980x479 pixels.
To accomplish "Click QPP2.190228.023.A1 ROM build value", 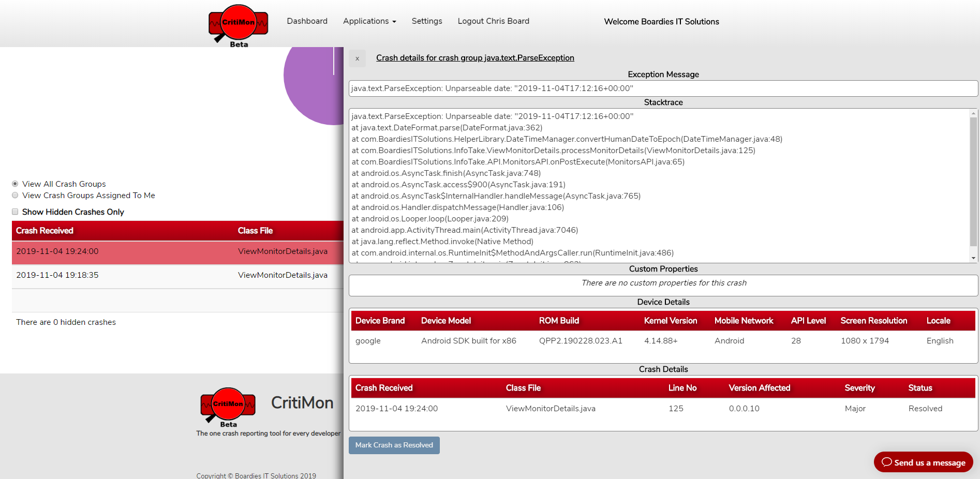I will point(581,341).
